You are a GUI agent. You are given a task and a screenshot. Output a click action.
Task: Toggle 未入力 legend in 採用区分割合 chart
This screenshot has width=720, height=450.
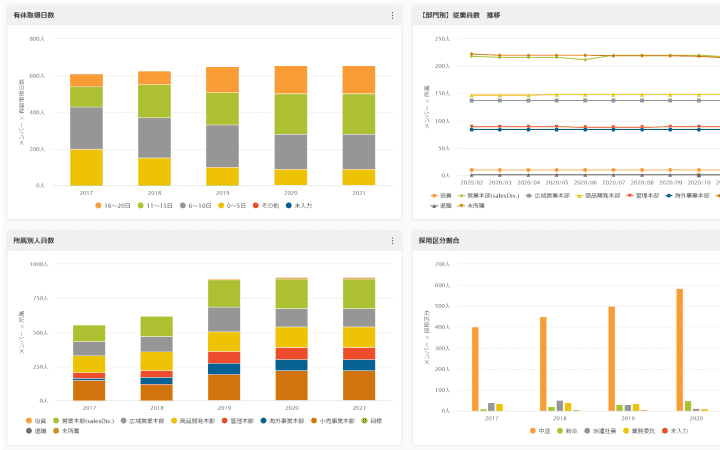tap(675, 431)
